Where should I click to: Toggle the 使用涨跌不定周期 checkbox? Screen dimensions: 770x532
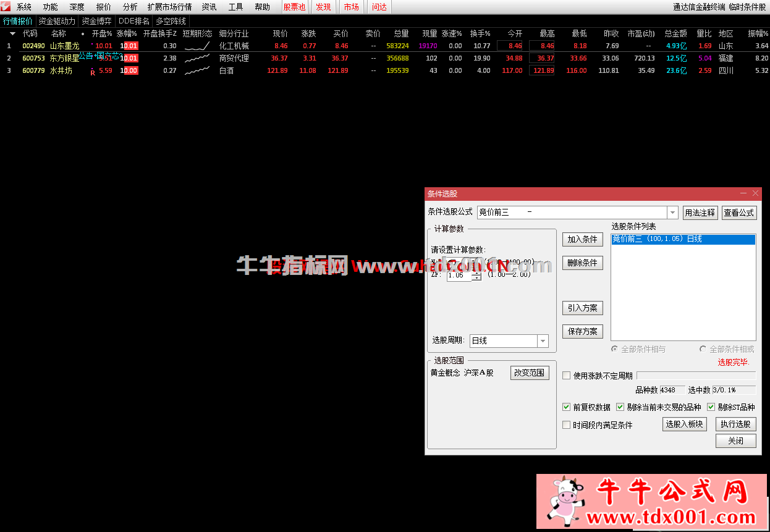coord(566,375)
